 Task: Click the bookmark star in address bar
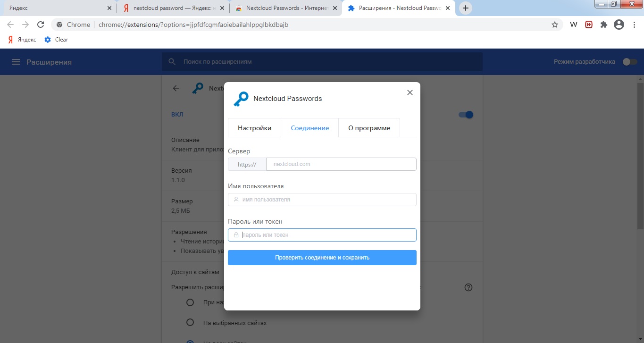click(555, 24)
